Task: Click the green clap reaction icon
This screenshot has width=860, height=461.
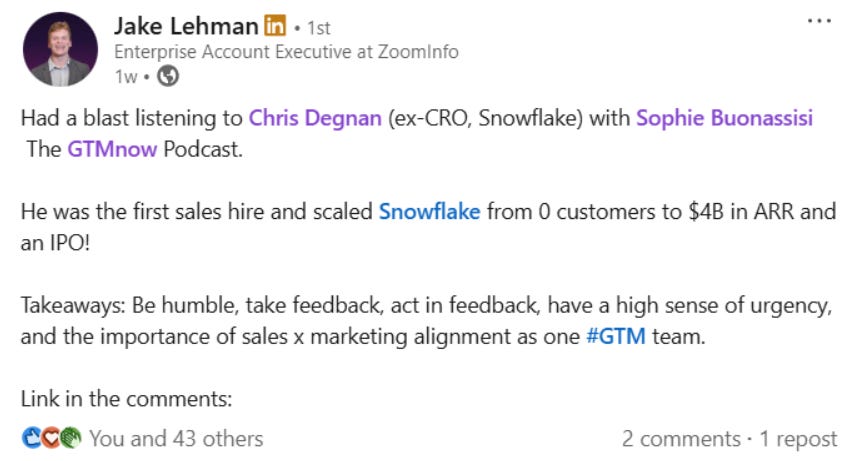Action: [x=68, y=438]
